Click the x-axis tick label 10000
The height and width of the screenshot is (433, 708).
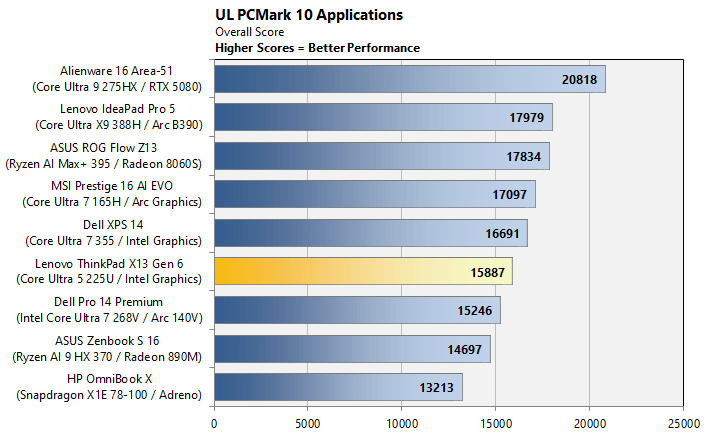tap(402, 424)
